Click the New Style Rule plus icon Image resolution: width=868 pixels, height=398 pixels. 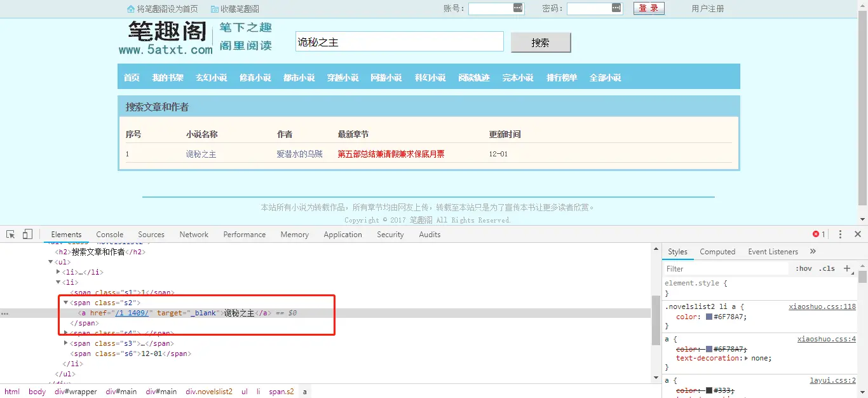[x=847, y=268]
